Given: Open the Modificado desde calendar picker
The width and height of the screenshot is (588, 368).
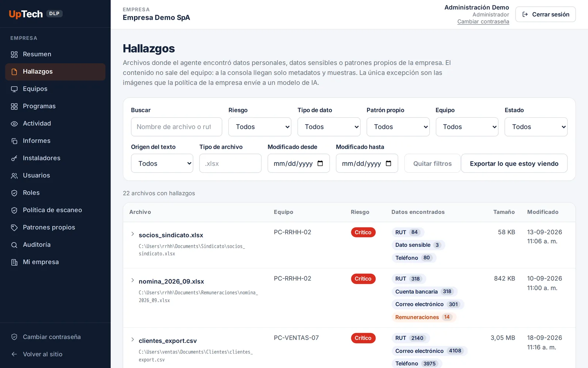Looking at the screenshot, I should coord(320,163).
